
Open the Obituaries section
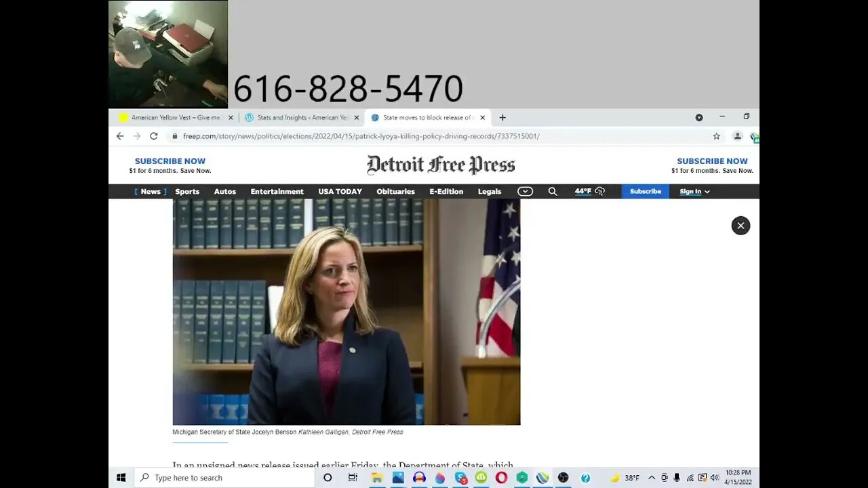coord(395,192)
